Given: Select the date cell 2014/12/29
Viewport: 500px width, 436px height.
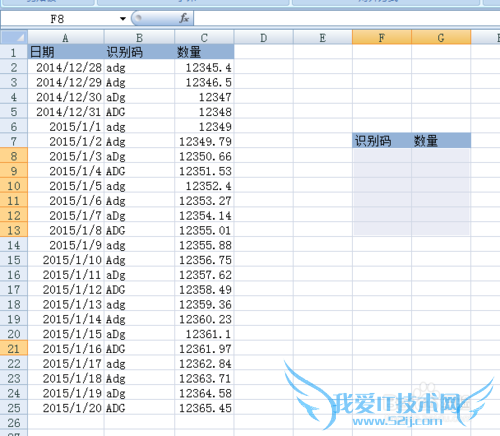Looking at the screenshot, I should point(66,82).
